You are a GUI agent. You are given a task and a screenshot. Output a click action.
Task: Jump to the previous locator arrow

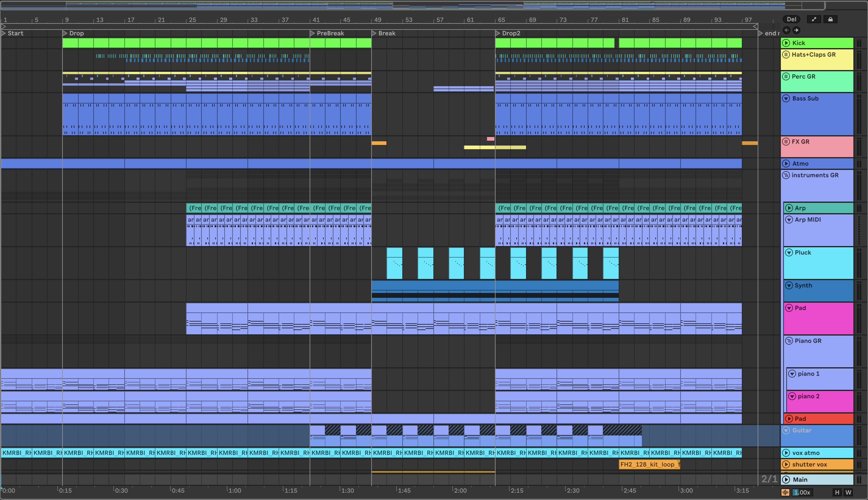click(787, 30)
